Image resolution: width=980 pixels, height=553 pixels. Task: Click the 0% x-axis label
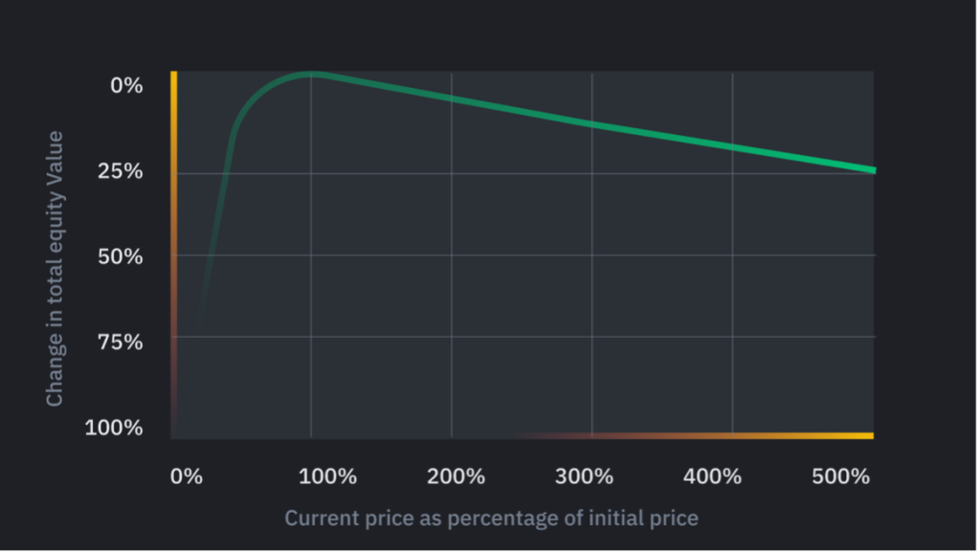pos(187,476)
